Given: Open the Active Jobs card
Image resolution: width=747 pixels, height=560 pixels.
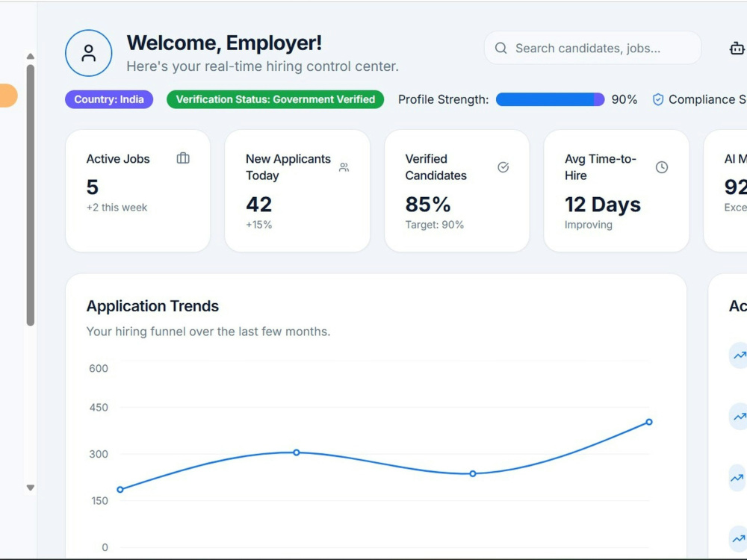Looking at the screenshot, I should point(137,191).
